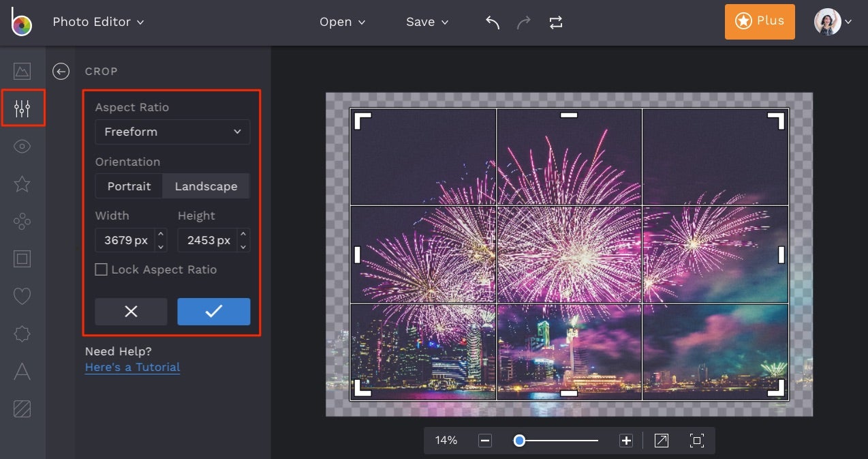Viewport: 868px width, 459px height.
Task: Enable the Lock Aspect Ratio checkbox
Action: point(101,269)
